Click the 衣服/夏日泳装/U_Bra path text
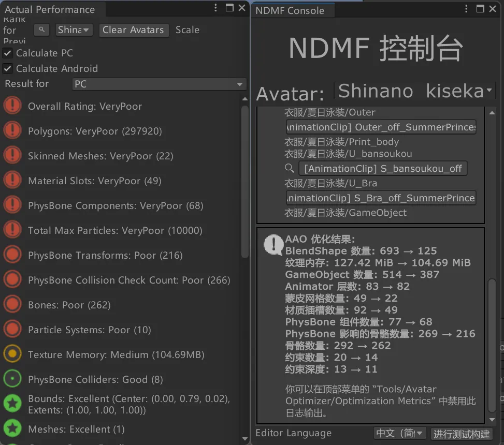The width and height of the screenshot is (504, 445). click(x=331, y=183)
